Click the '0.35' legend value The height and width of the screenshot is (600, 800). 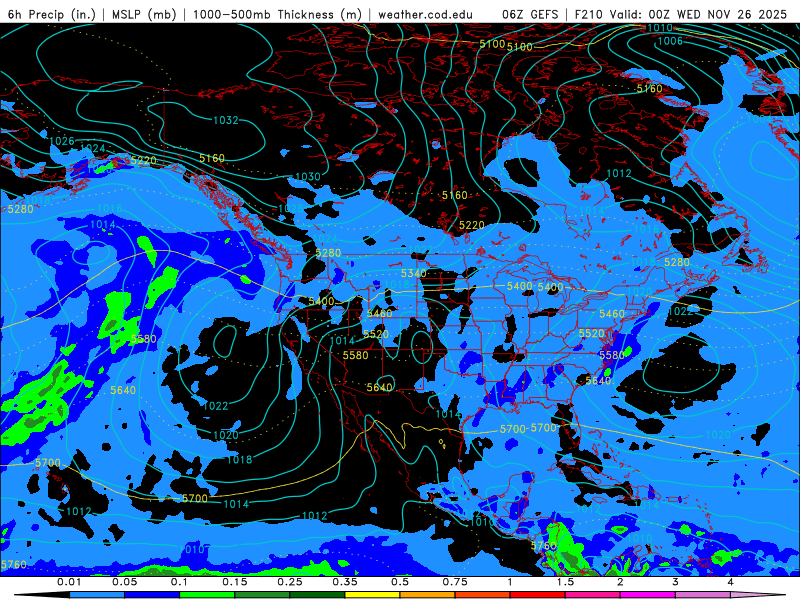(x=345, y=582)
